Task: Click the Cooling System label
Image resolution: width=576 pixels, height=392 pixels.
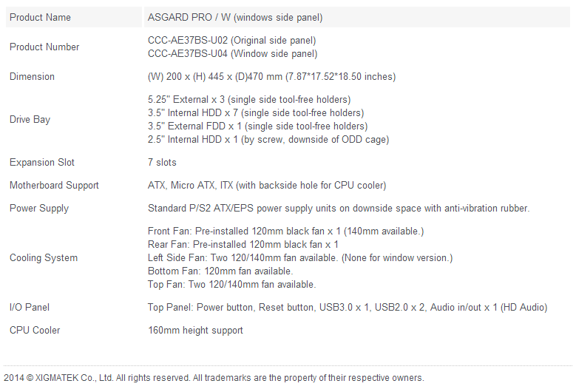Action: 44,257
